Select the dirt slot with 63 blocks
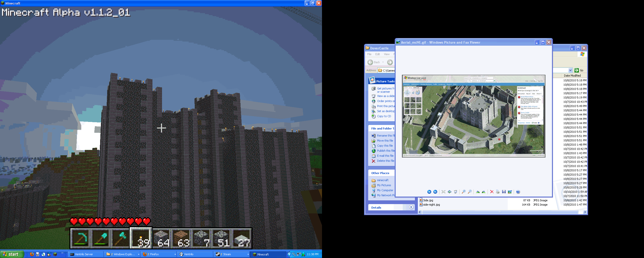644x258 pixels. (181, 238)
